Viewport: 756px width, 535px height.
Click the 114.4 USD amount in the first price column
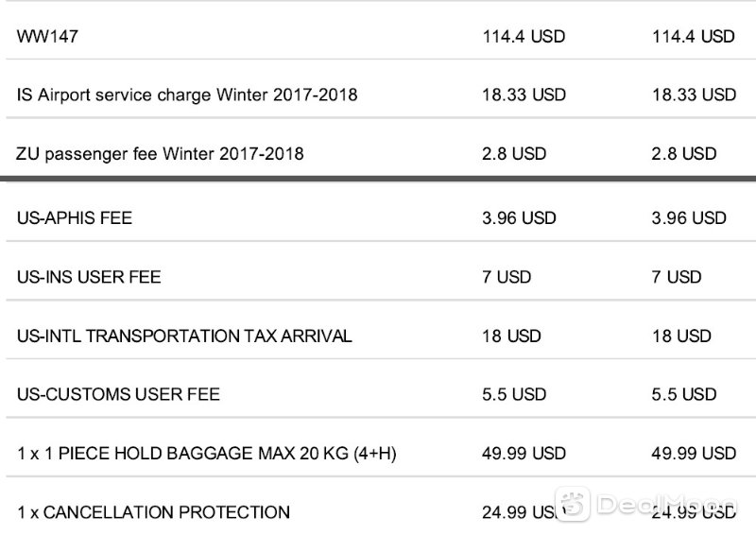524,37
